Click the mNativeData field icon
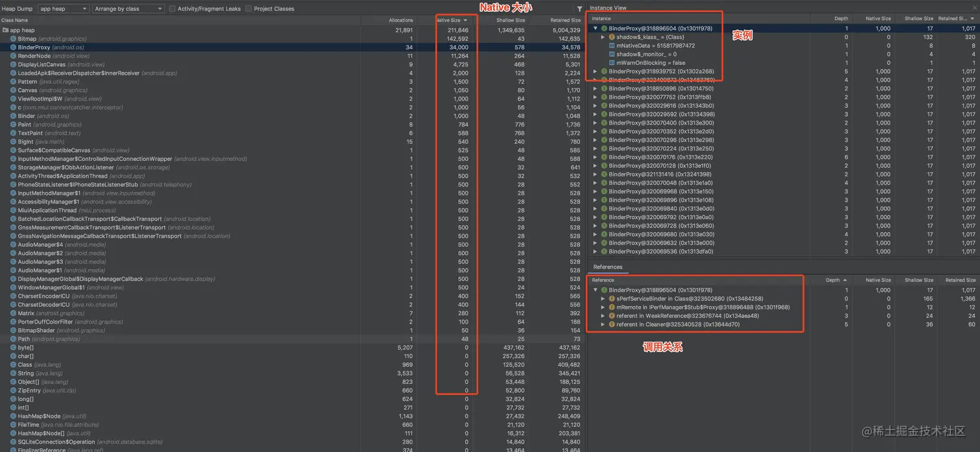980x452 pixels. coord(612,46)
